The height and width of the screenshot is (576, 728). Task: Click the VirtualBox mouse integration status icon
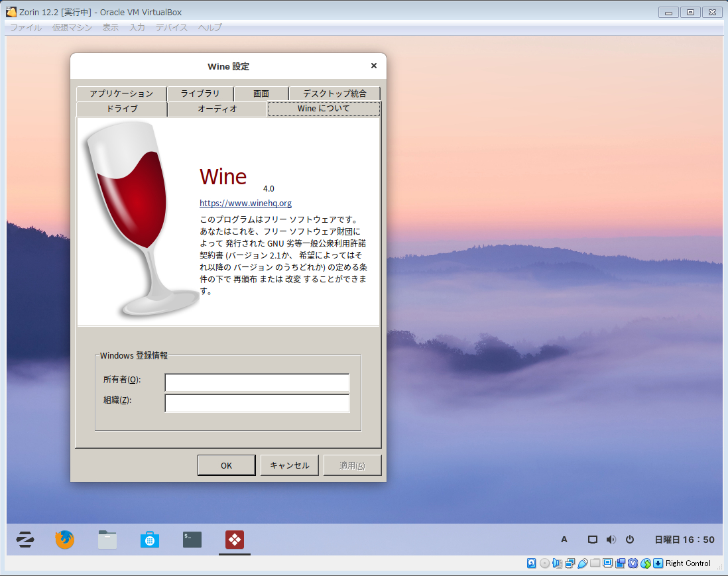645,563
